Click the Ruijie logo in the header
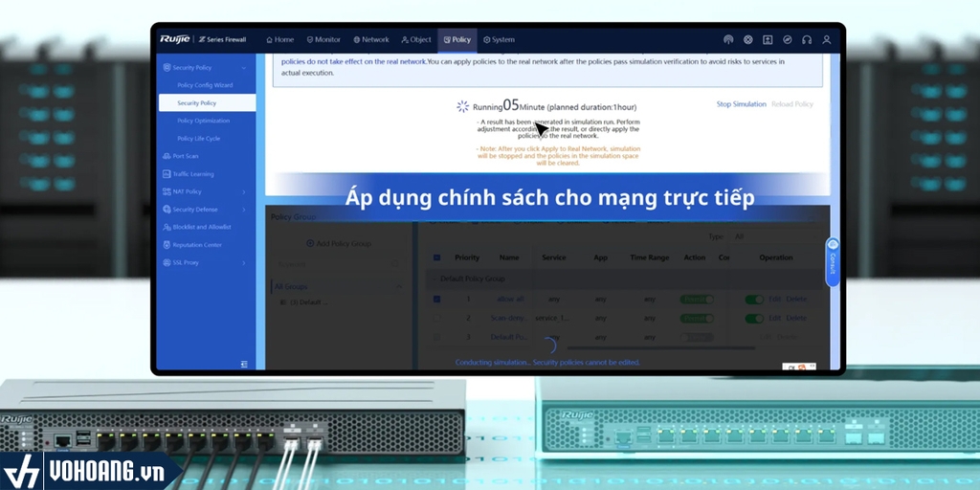This screenshot has width=980, height=490. 174,39
